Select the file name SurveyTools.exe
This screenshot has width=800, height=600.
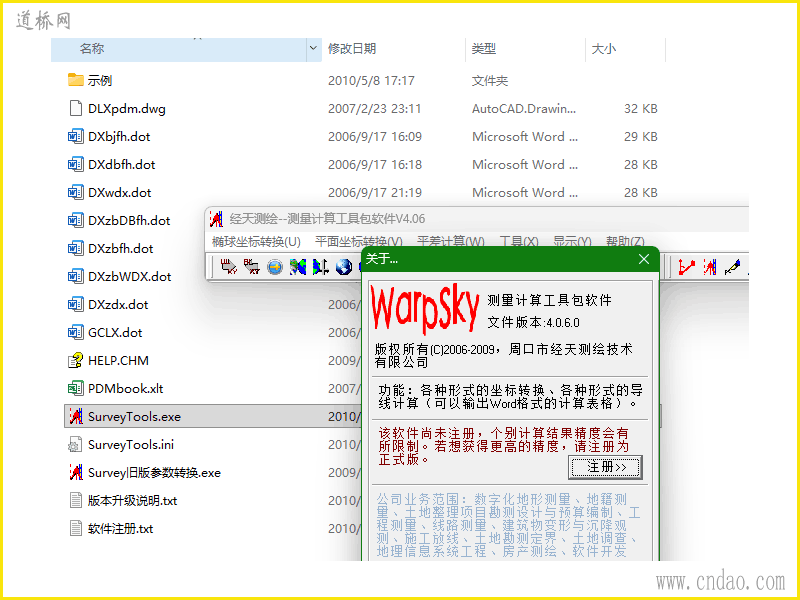pyautogui.click(x=134, y=417)
